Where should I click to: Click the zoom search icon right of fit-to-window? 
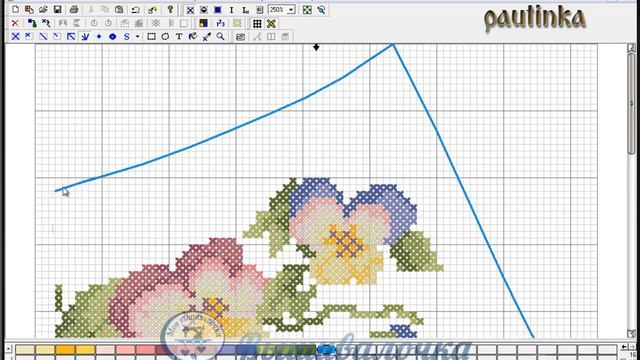[x=322, y=9]
